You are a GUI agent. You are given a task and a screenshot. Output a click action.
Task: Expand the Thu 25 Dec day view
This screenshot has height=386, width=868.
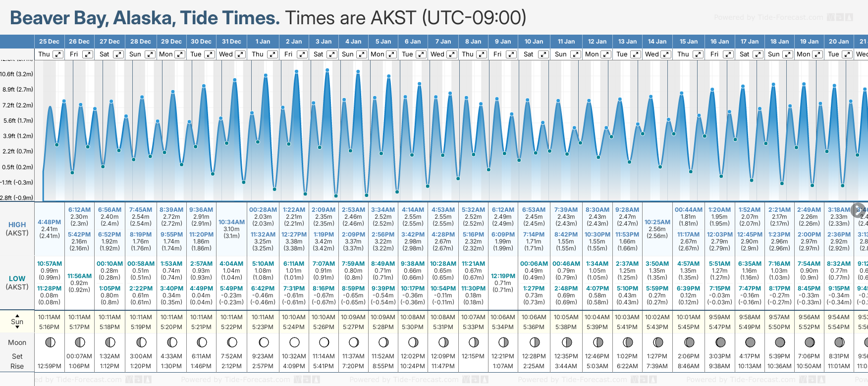click(x=58, y=54)
